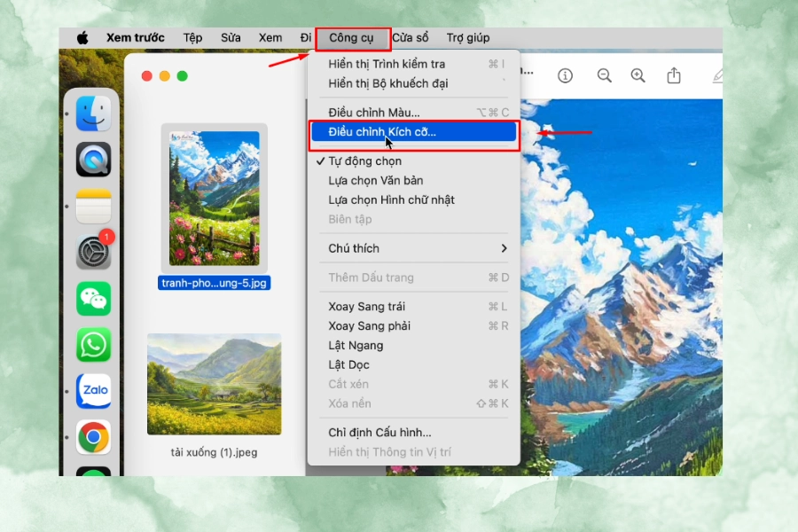
Task: Choose Lựa chọn Hình chữ nhật
Action: click(x=414, y=199)
